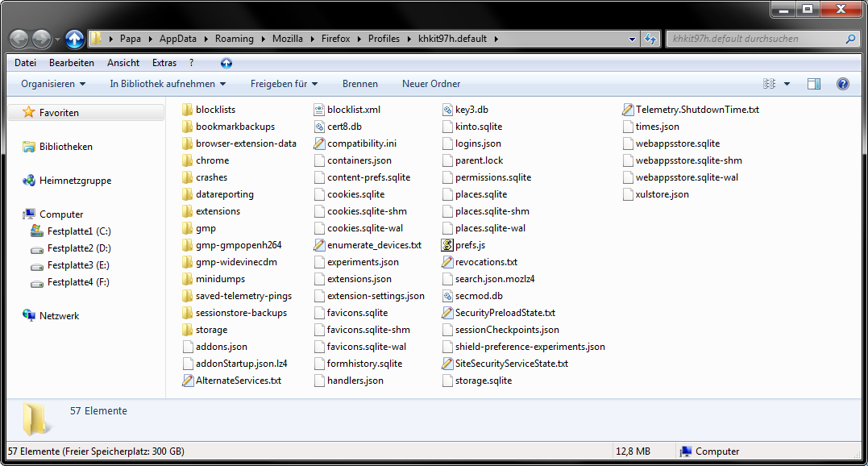Select the cookies.sqlite file

pyautogui.click(x=355, y=194)
